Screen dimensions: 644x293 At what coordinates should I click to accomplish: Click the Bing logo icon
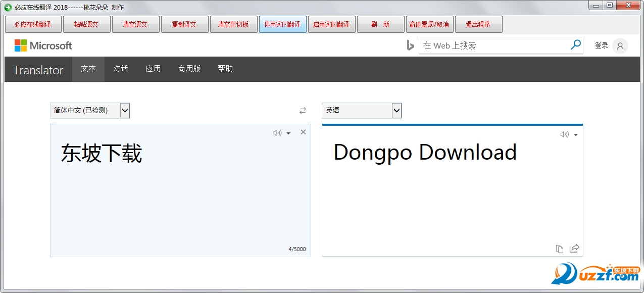(411, 45)
